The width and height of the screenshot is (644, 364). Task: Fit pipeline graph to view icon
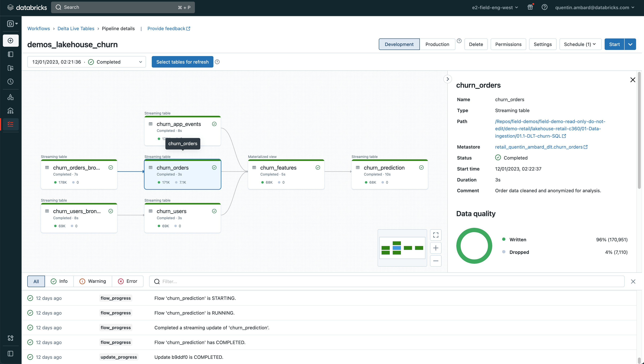[436, 235]
